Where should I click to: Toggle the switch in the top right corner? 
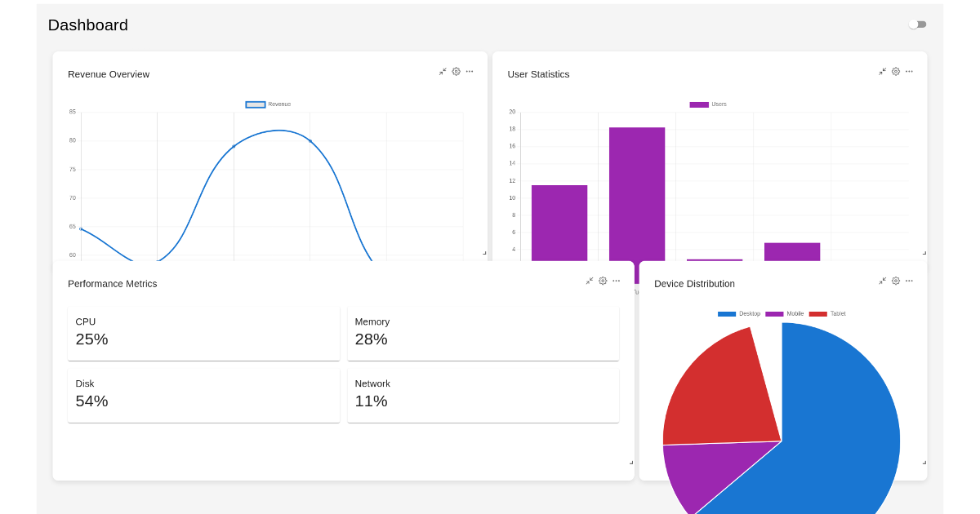[917, 24]
